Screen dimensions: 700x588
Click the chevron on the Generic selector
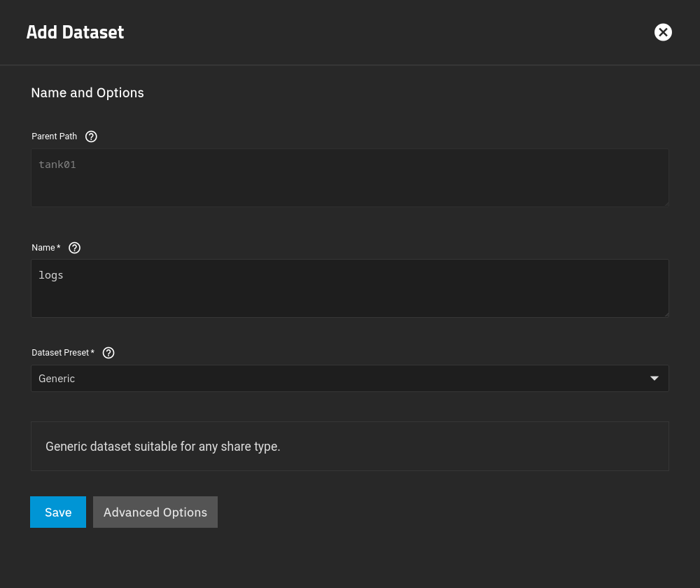click(654, 378)
